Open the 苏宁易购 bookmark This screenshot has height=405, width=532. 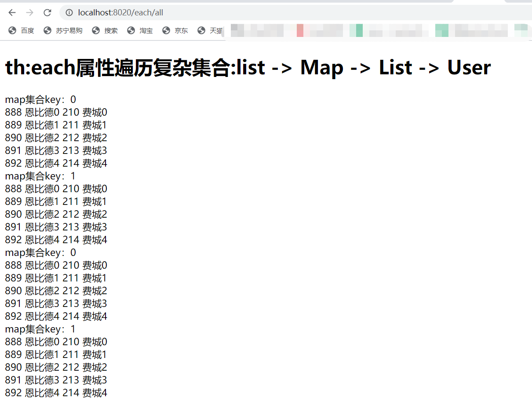[63, 30]
